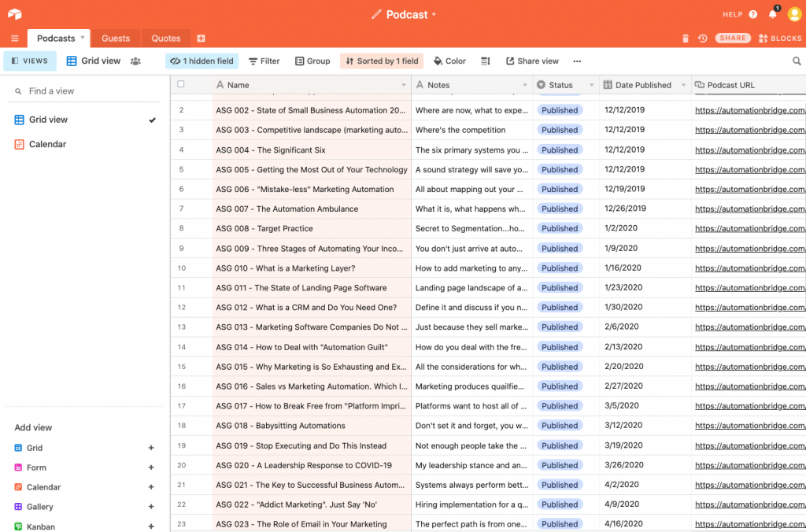Open the search magnifier in the toolbar
Viewport: 806px width, 532px height.
click(797, 61)
